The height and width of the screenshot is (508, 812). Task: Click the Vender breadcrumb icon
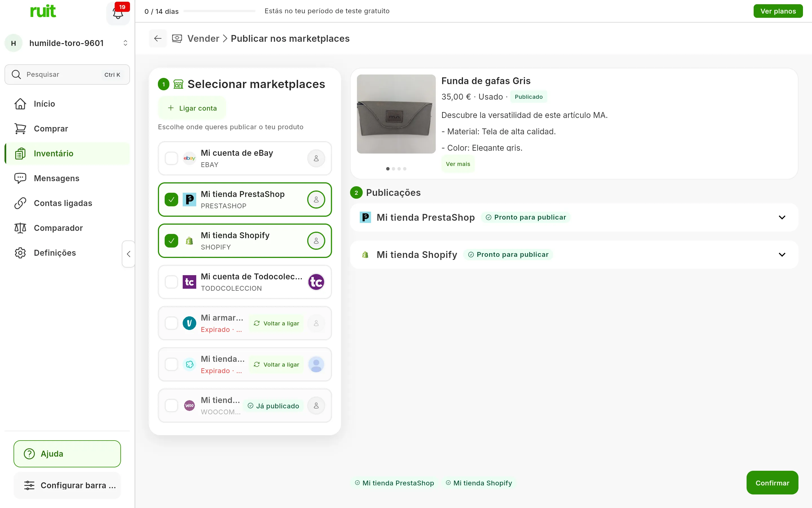tap(177, 39)
